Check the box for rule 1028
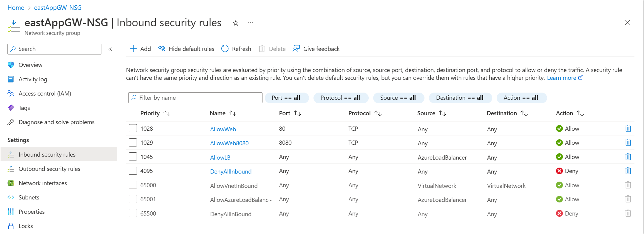This screenshot has width=644, height=234. pos(133,128)
